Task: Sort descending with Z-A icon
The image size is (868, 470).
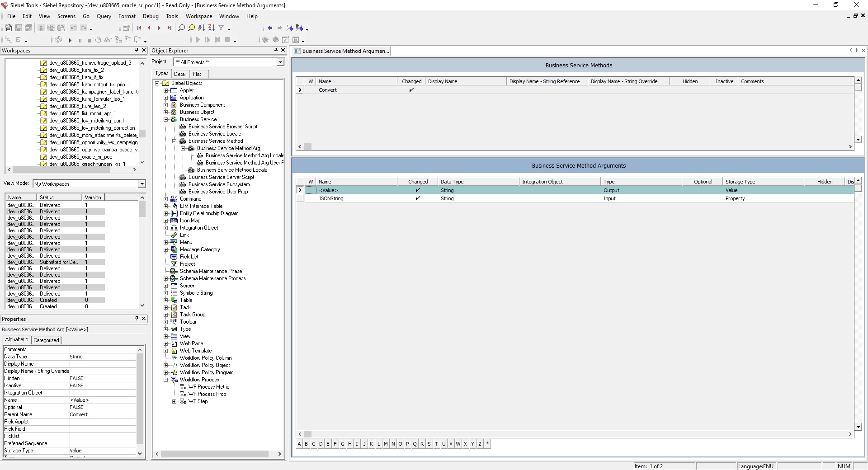Action: tap(211, 28)
